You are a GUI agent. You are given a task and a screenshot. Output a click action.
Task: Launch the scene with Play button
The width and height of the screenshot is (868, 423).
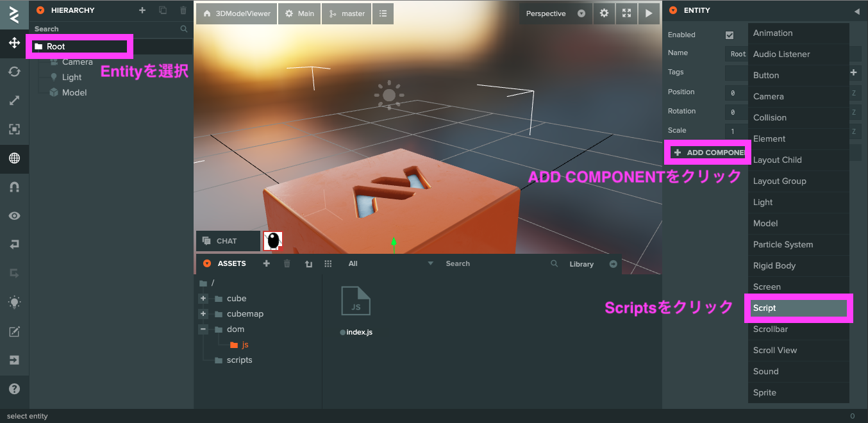pos(649,13)
